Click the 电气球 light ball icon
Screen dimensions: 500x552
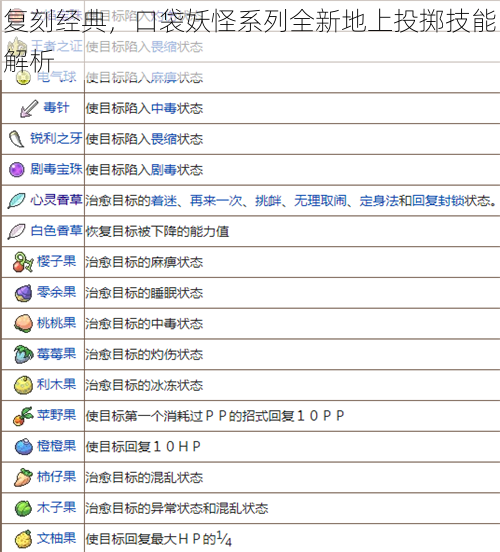(23, 77)
